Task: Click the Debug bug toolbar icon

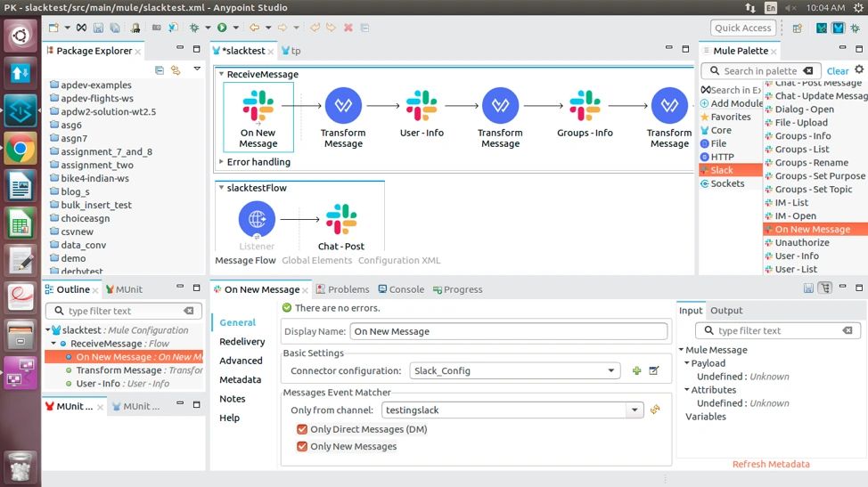Action: click(x=194, y=28)
